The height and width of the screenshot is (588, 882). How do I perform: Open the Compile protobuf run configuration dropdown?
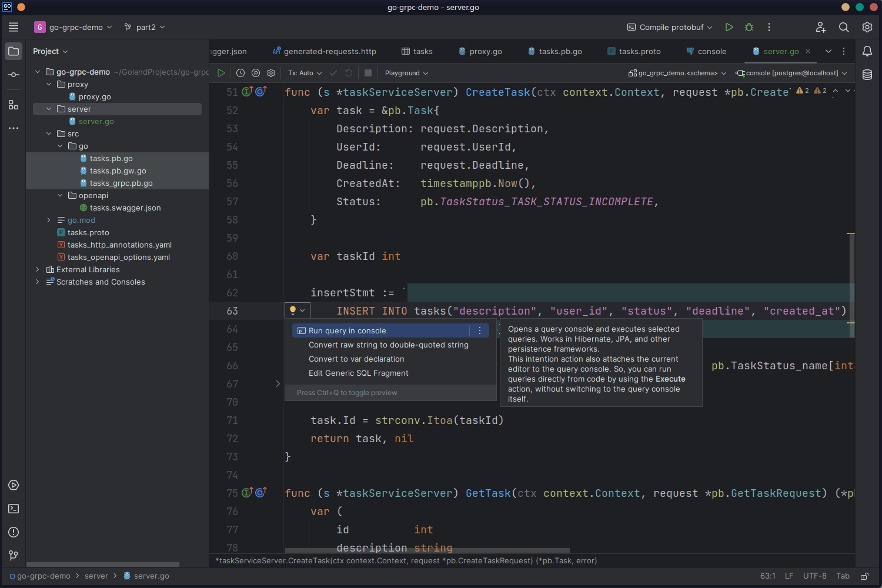[x=669, y=27]
